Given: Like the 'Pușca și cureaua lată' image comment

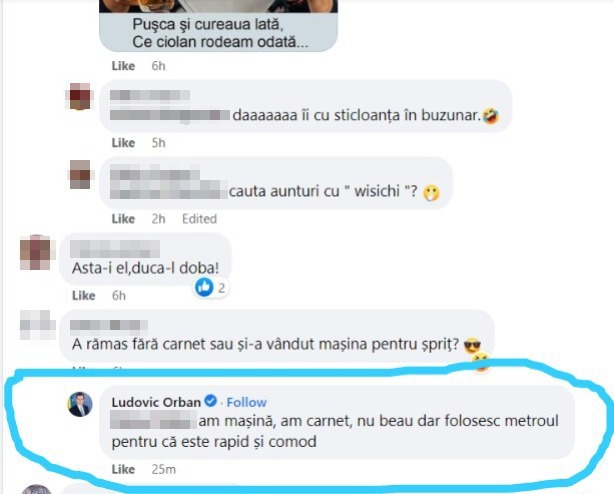Looking at the screenshot, I should [x=123, y=66].
